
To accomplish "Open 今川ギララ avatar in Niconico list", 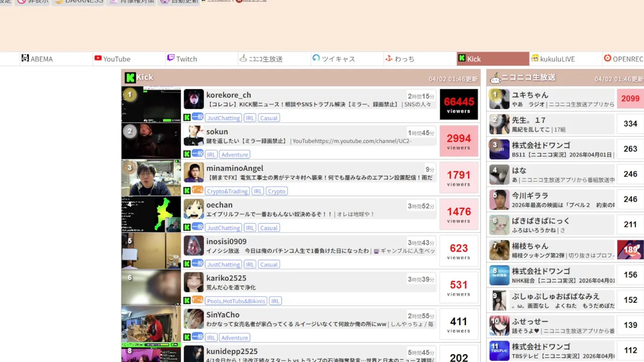I will pyautogui.click(x=500, y=200).
